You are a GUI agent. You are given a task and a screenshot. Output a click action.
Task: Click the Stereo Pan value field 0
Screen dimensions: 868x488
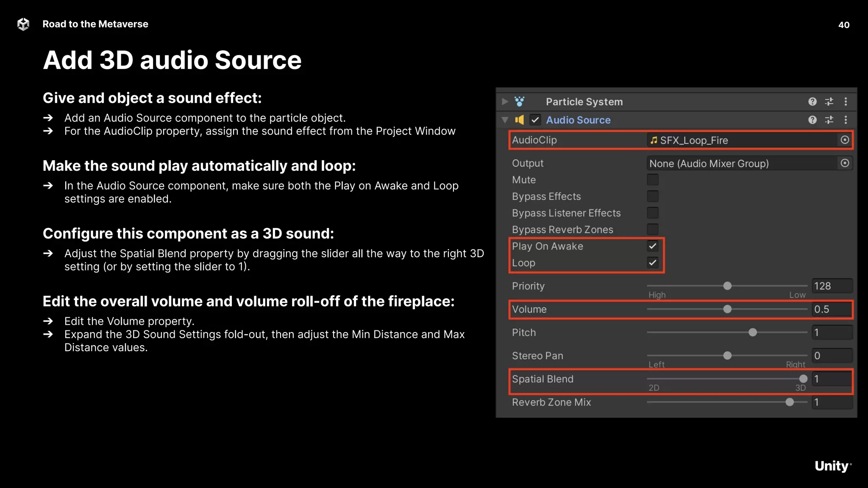pos(832,356)
